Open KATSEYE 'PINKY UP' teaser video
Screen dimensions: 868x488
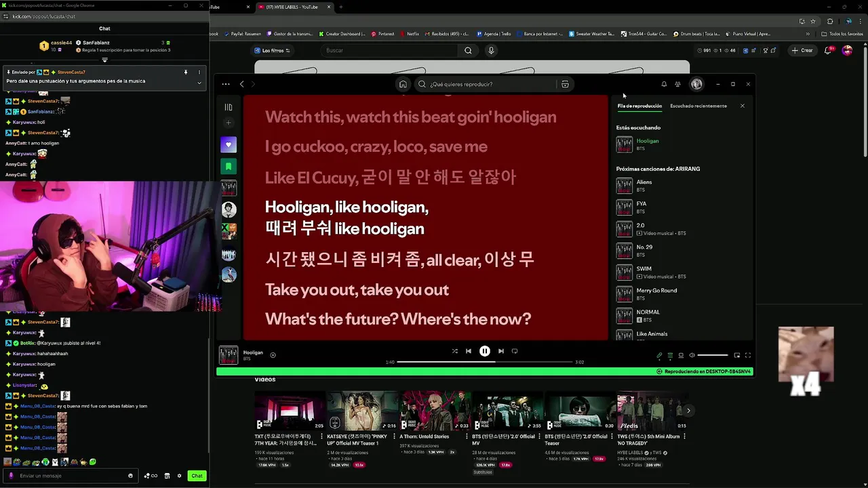362,411
